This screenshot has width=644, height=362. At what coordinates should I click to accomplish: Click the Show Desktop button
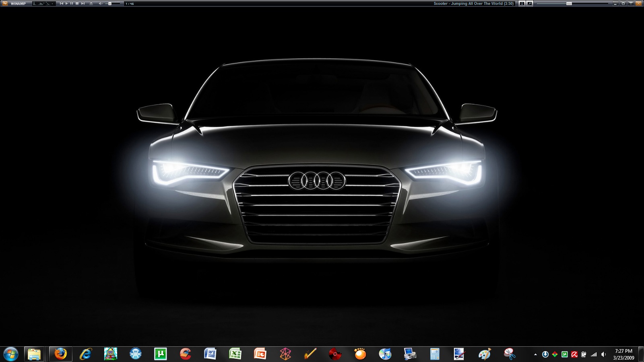tap(641, 354)
